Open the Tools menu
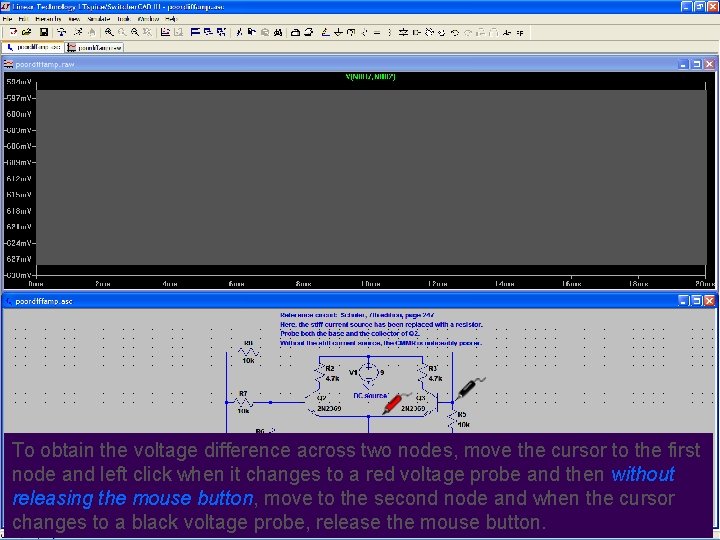Image resolution: width=720 pixels, height=540 pixels. (x=124, y=19)
